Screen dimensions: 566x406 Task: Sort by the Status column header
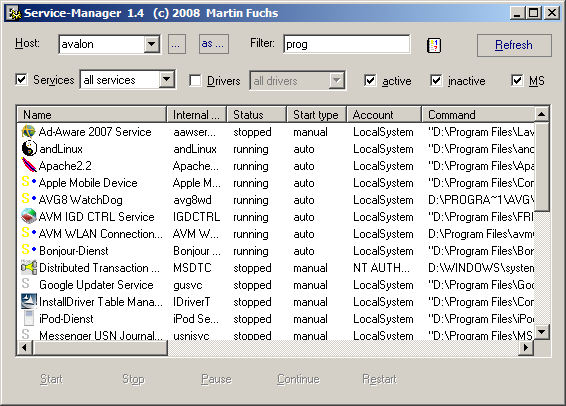(x=256, y=115)
